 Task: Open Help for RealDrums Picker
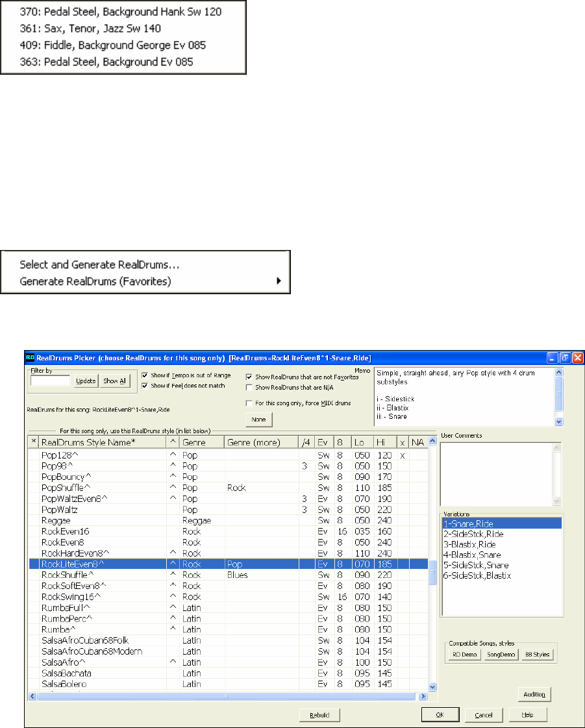pos(527,714)
